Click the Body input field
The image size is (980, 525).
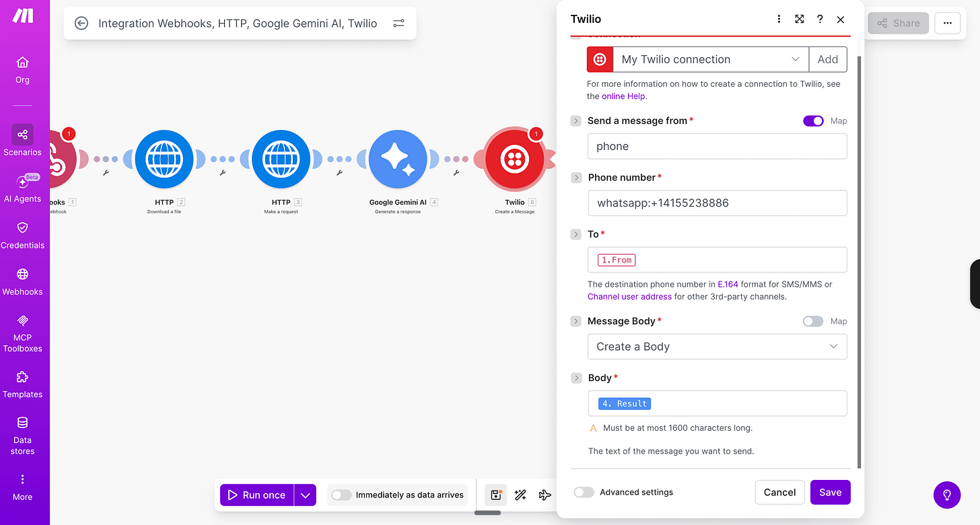coord(717,403)
